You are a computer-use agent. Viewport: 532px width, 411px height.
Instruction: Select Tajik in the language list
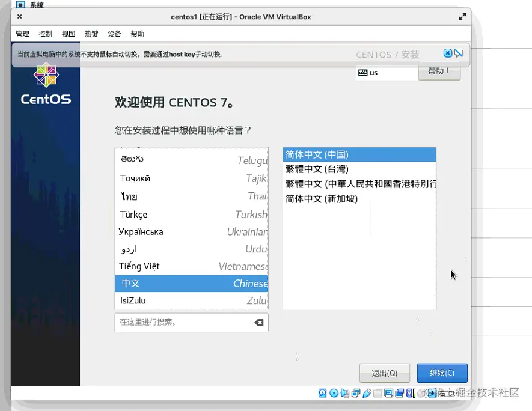(x=192, y=178)
